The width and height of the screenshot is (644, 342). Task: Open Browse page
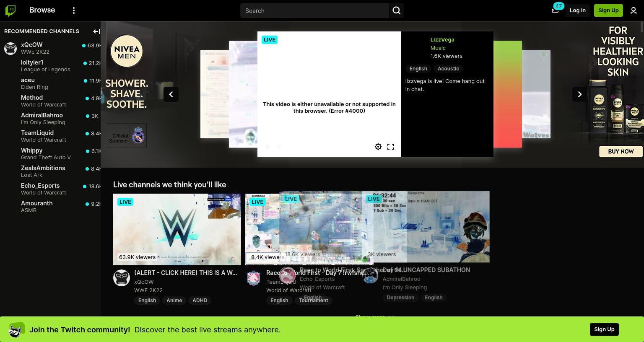42,10
